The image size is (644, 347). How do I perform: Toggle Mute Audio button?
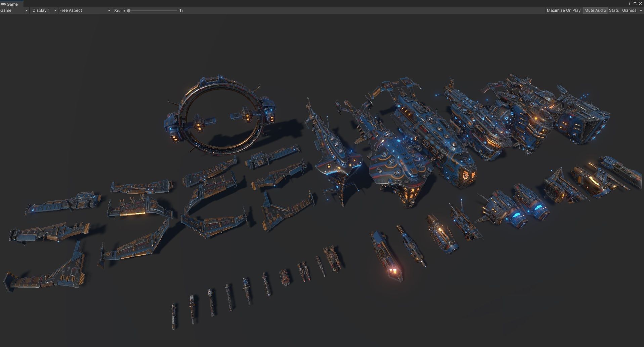pyautogui.click(x=595, y=10)
